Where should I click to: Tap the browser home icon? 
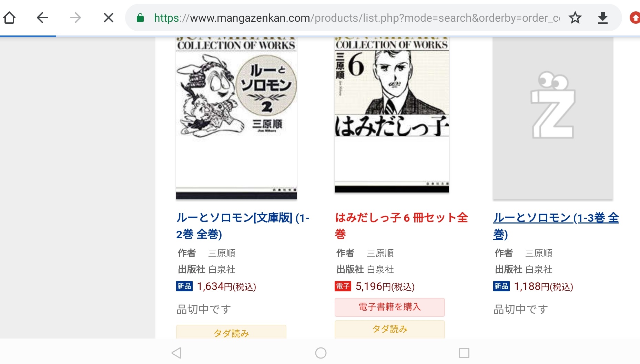click(x=9, y=18)
